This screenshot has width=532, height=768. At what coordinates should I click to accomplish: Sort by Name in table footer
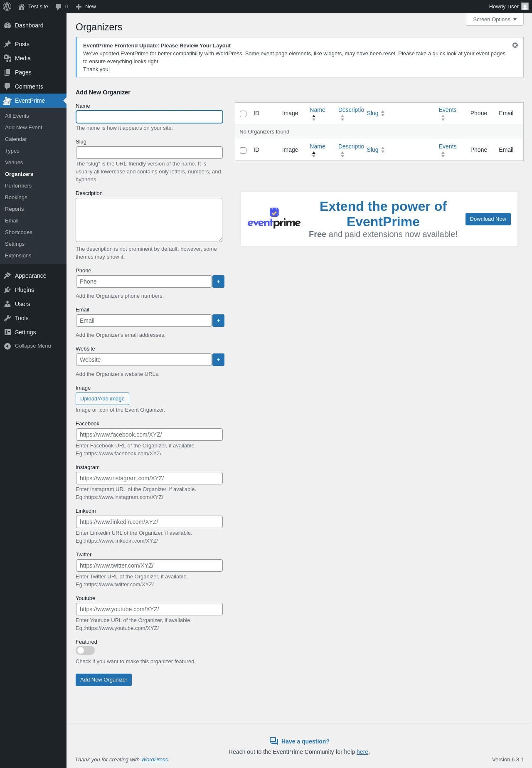(318, 150)
